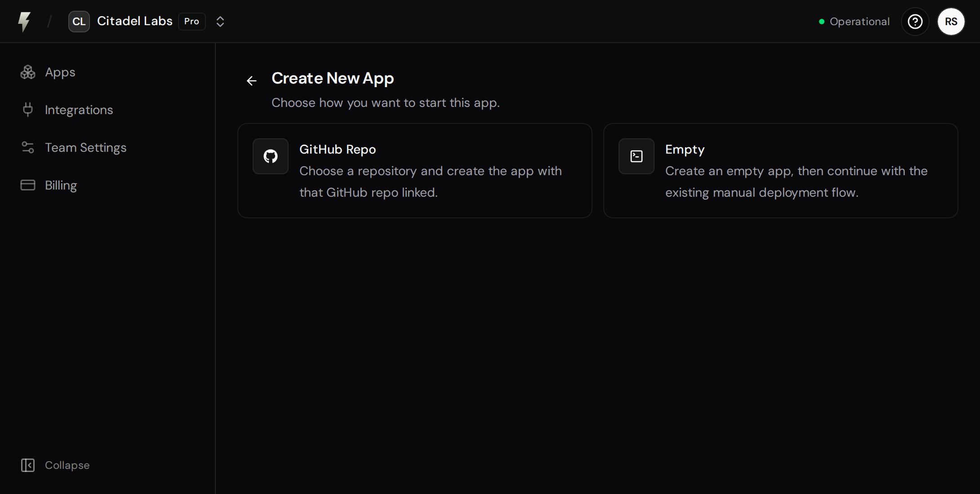Click the Team Settings sliders icon
The image size is (980, 494).
pos(28,148)
